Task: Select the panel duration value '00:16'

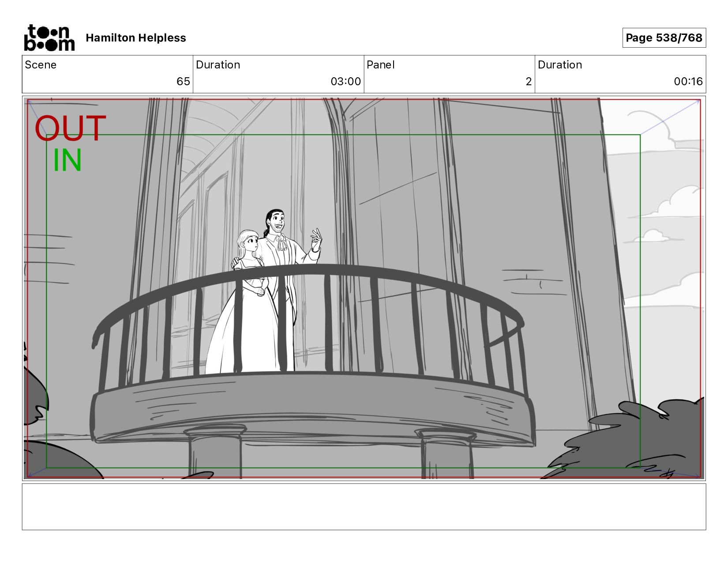Action: [x=688, y=81]
